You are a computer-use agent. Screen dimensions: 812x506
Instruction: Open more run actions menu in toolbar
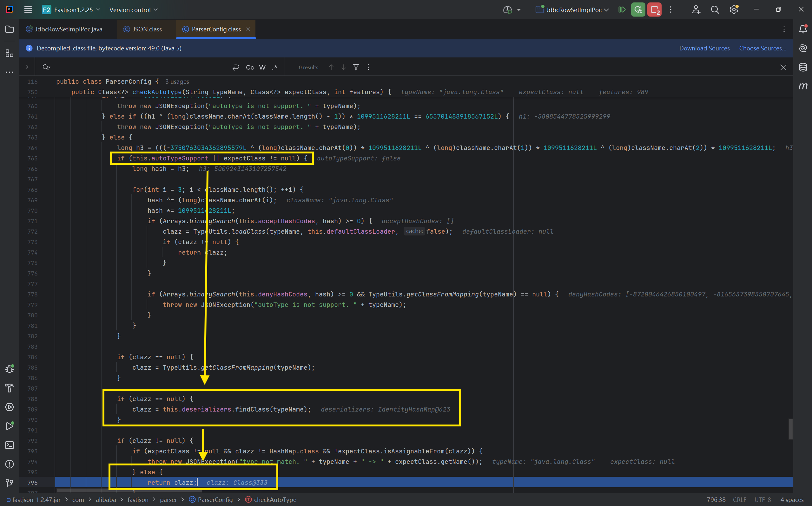[671, 10]
